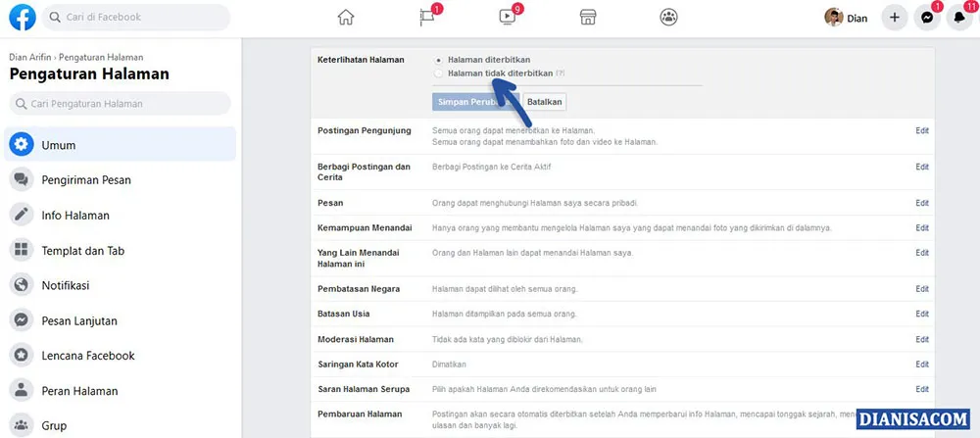This screenshot has height=438, width=980.
Task: Open Dian's profile avatar
Action: pyautogui.click(x=834, y=18)
